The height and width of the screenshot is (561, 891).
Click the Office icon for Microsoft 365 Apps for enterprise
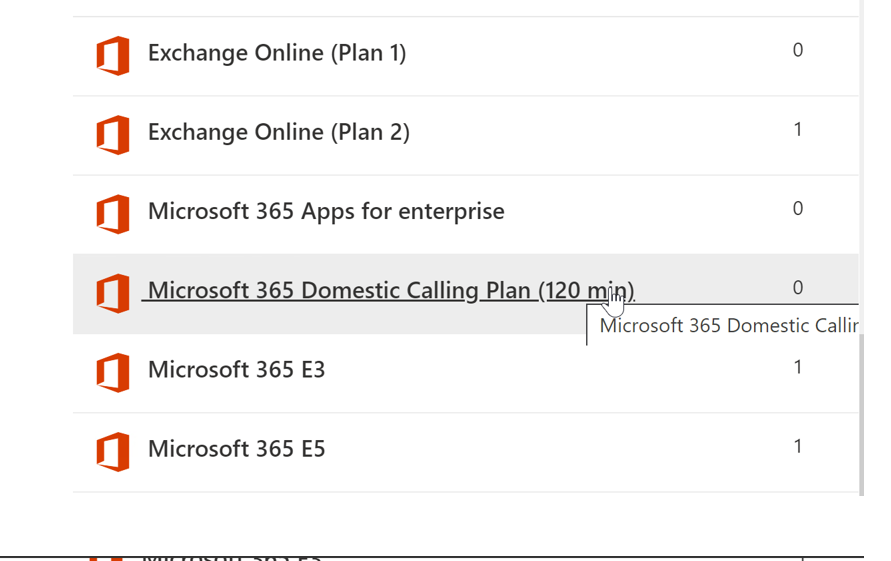click(x=113, y=213)
